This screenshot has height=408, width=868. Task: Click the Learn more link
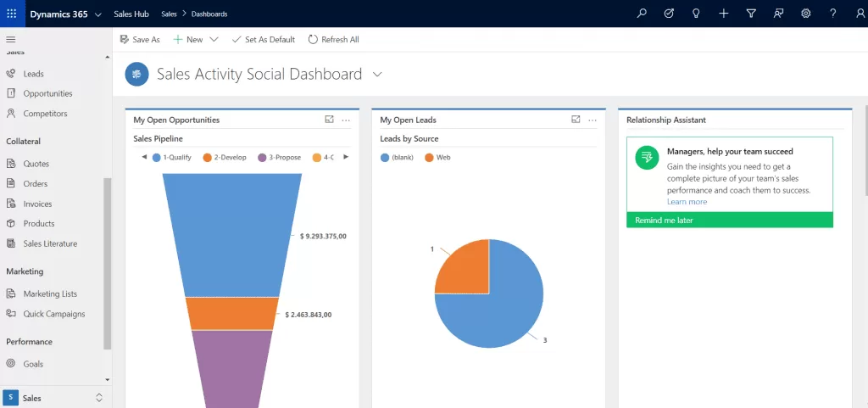(687, 202)
